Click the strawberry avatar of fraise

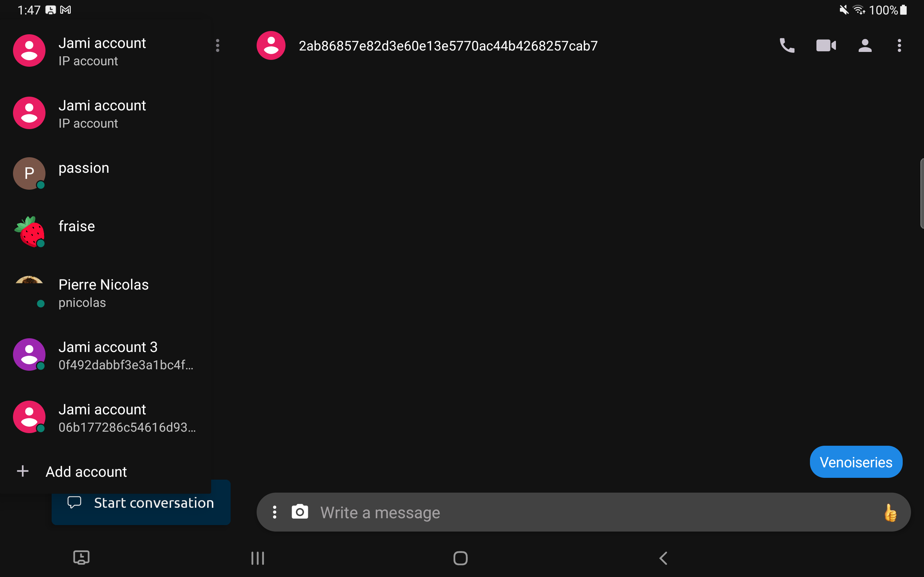(29, 232)
